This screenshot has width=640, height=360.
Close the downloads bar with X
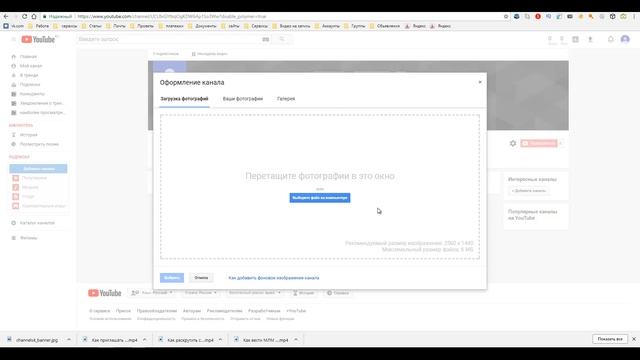[634, 339]
